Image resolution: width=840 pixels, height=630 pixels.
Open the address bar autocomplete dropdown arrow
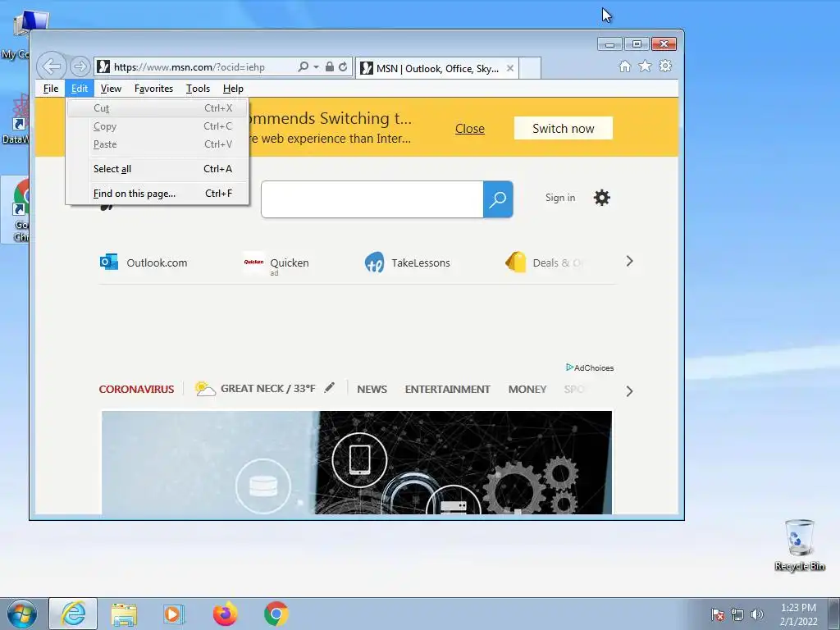coord(316,67)
